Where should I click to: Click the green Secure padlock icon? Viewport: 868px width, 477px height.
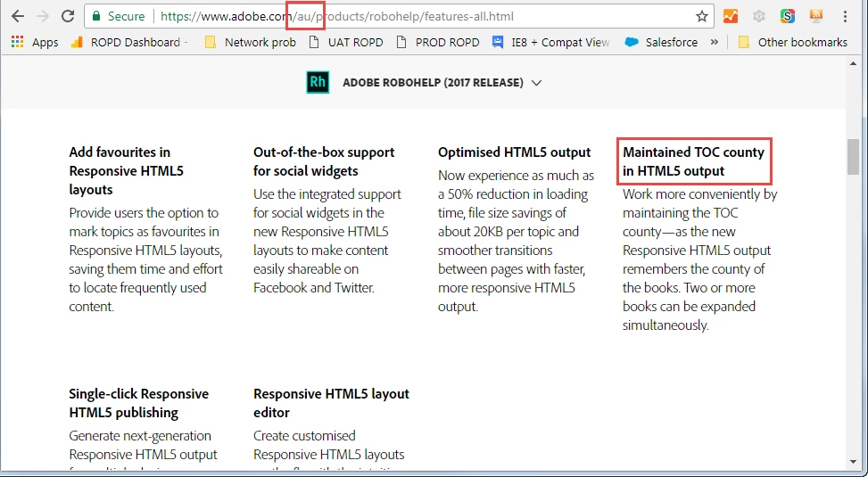(96, 16)
